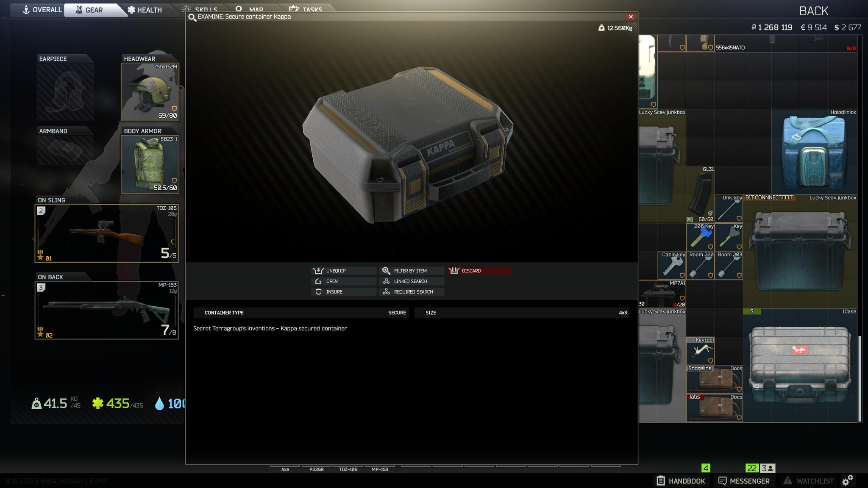Image resolution: width=868 pixels, height=488 pixels.
Task: Click the TOZ-106 quick slot
Action: tap(348, 469)
